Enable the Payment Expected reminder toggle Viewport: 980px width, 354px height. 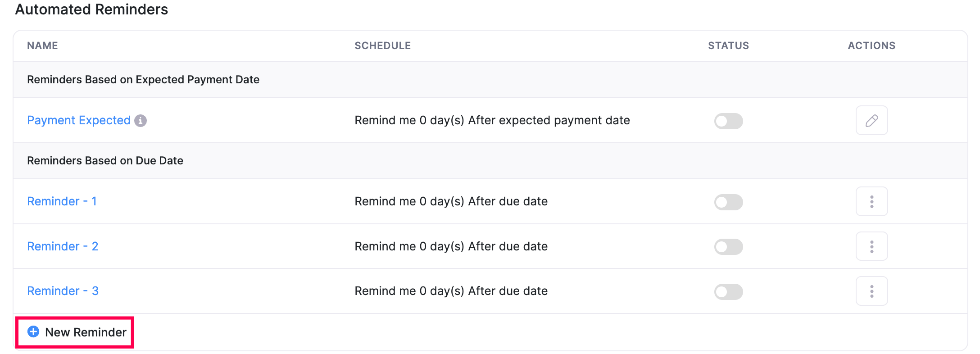point(728,121)
